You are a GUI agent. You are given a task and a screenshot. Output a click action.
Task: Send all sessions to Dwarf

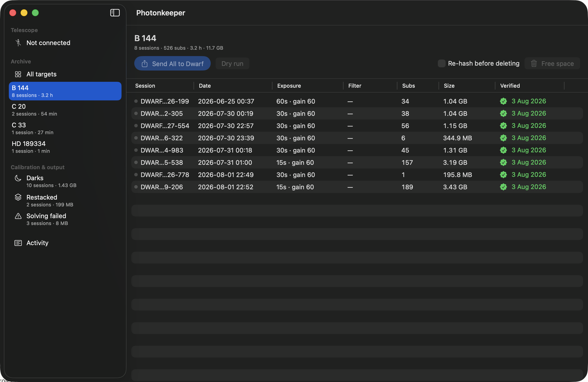(x=172, y=63)
